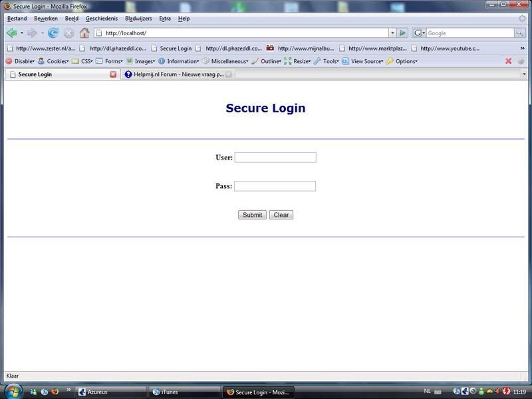Go to home page via house icon

point(84,33)
